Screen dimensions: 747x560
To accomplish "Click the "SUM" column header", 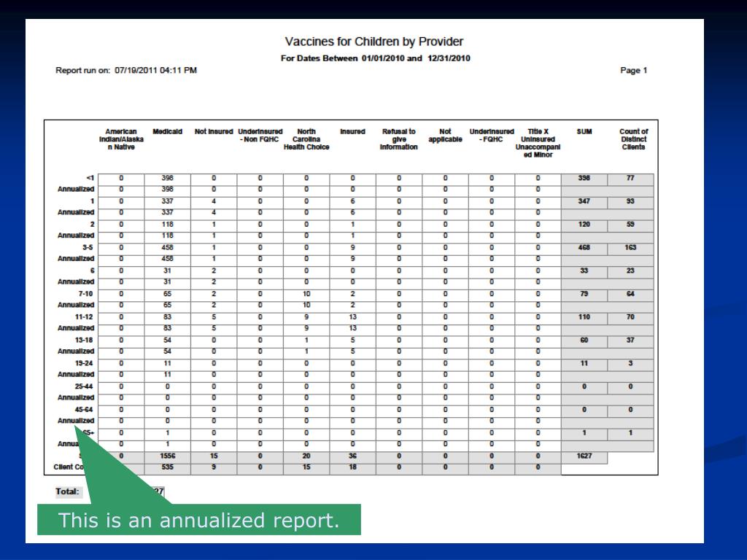I will (584, 131).
